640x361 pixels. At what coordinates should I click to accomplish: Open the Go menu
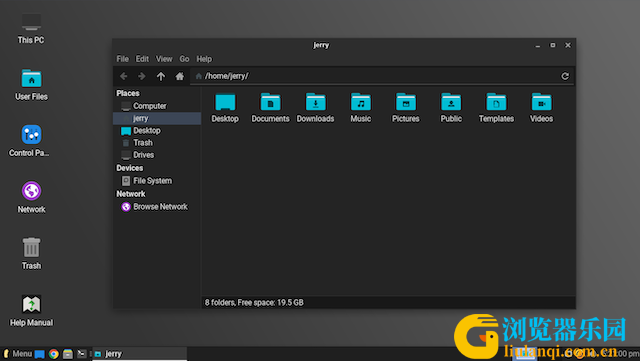coord(184,59)
